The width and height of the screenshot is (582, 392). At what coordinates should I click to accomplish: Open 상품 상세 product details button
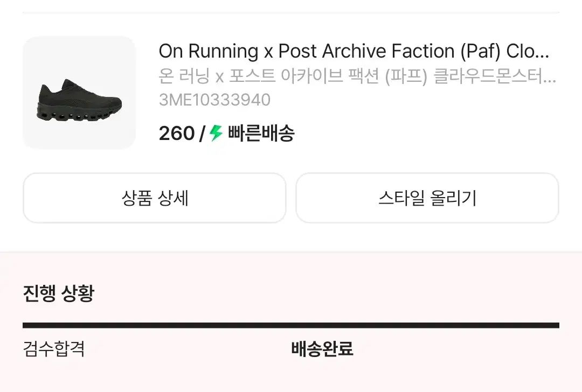pyautogui.click(x=155, y=198)
